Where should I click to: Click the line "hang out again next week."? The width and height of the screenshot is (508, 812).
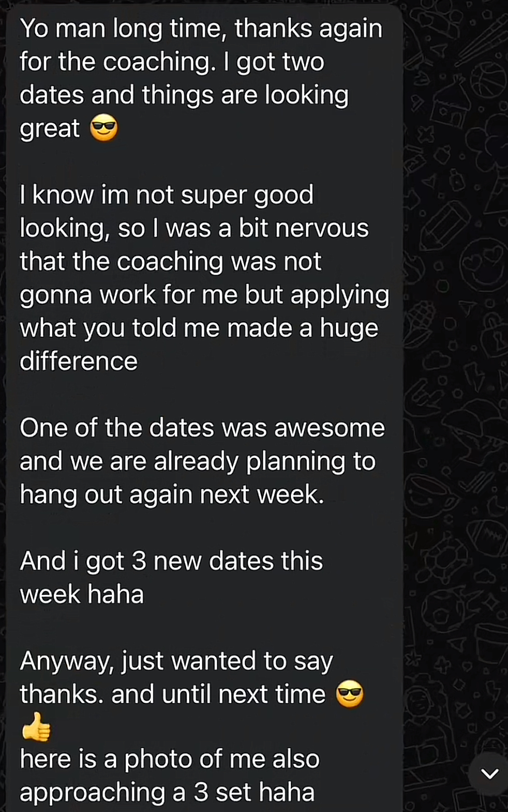pyautogui.click(x=172, y=494)
